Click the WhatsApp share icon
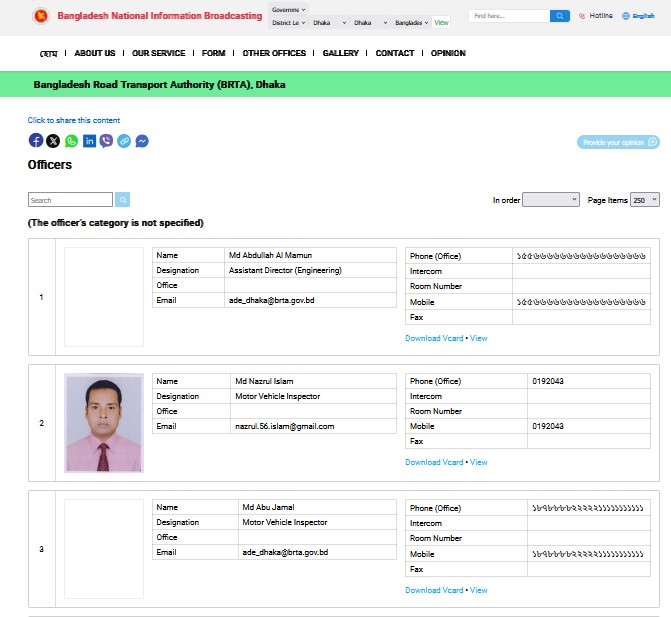The image size is (671, 617). pos(71,141)
